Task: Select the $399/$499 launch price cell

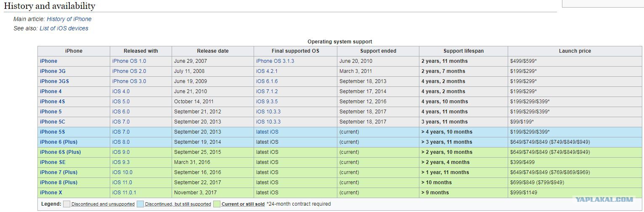Action: pos(575,162)
